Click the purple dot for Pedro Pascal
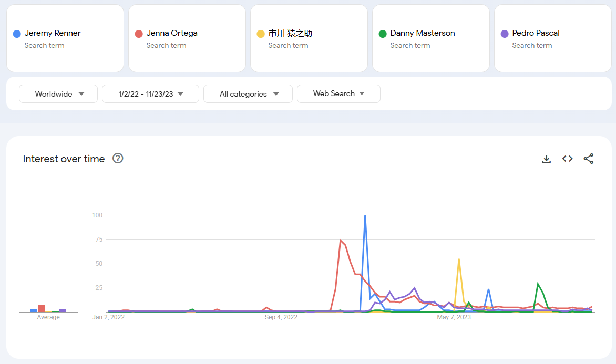Screen dimensions: 616x364 click(504, 33)
